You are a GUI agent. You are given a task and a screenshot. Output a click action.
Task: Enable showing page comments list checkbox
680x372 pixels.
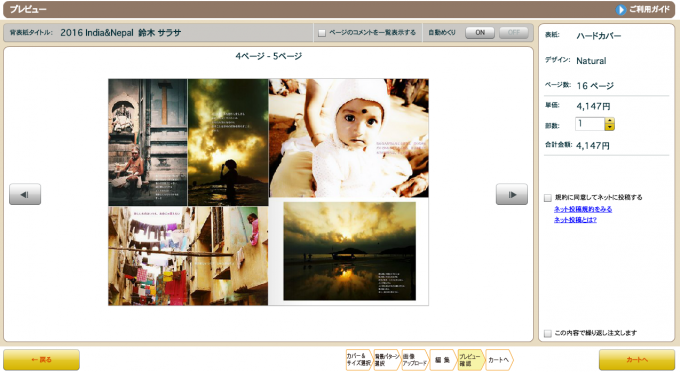point(322,33)
